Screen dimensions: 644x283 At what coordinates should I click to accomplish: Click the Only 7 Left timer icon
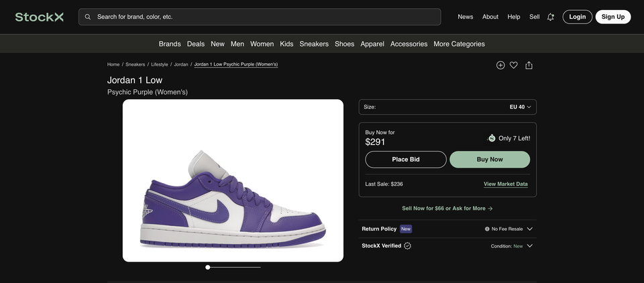tap(491, 138)
